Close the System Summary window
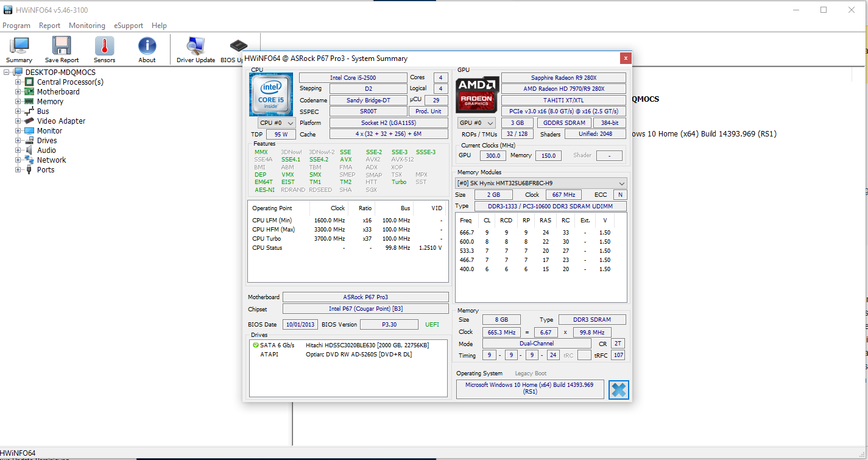868x460 pixels. 626,58
